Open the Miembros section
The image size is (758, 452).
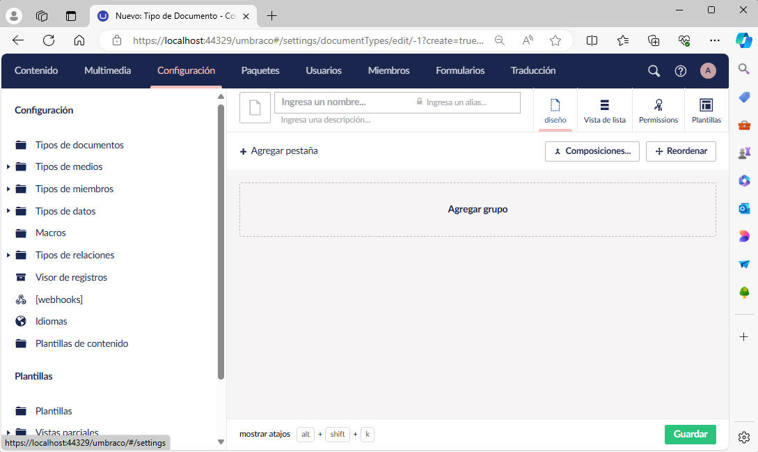pyautogui.click(x=389, y=71)
